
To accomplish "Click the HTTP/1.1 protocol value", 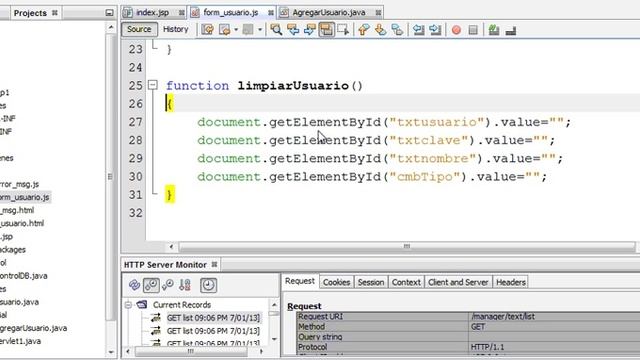I will tap(487, 347).
